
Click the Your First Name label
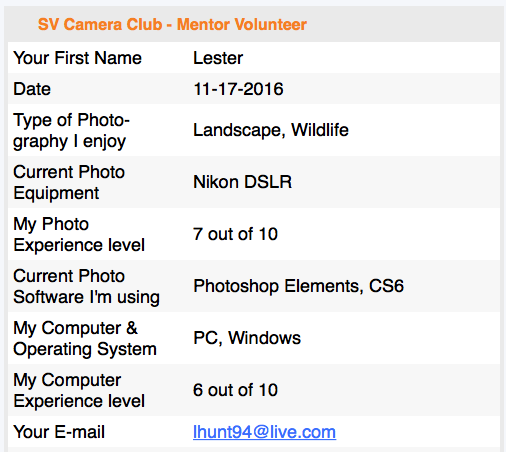(78, 58)
